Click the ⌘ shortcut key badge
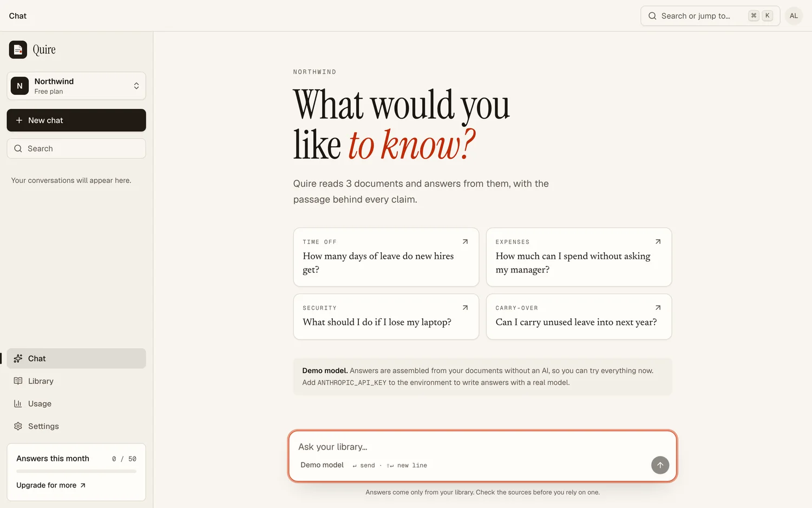Image resolution: width=812 pixels, height=508 pixels. click(754, 16)
